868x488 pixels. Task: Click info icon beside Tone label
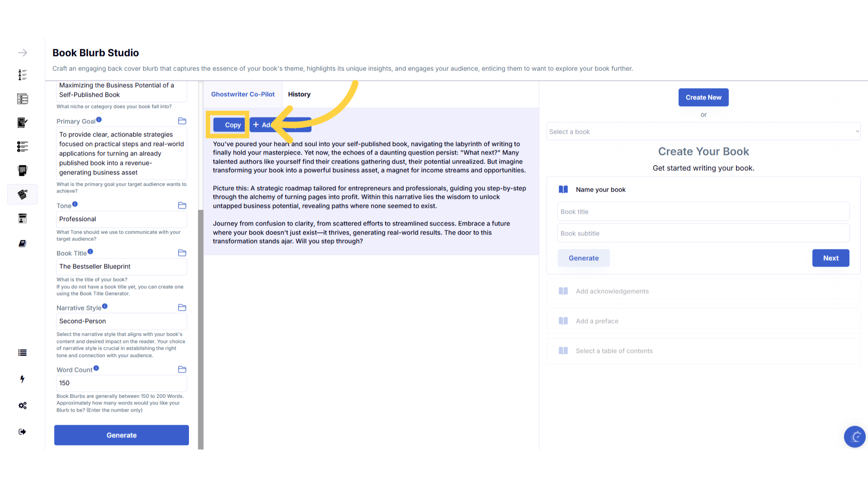coord(75,204)
